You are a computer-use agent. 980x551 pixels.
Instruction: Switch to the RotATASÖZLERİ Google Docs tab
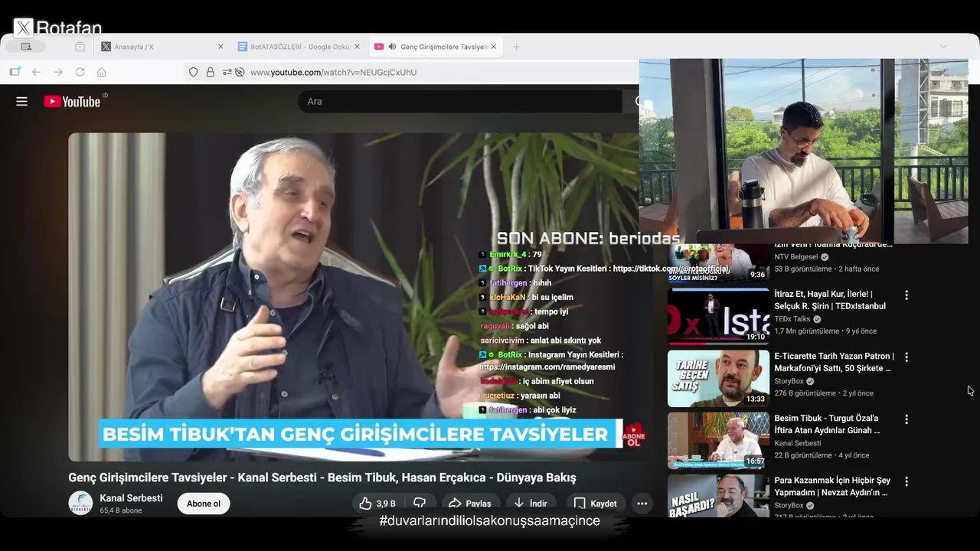point(297,47)
